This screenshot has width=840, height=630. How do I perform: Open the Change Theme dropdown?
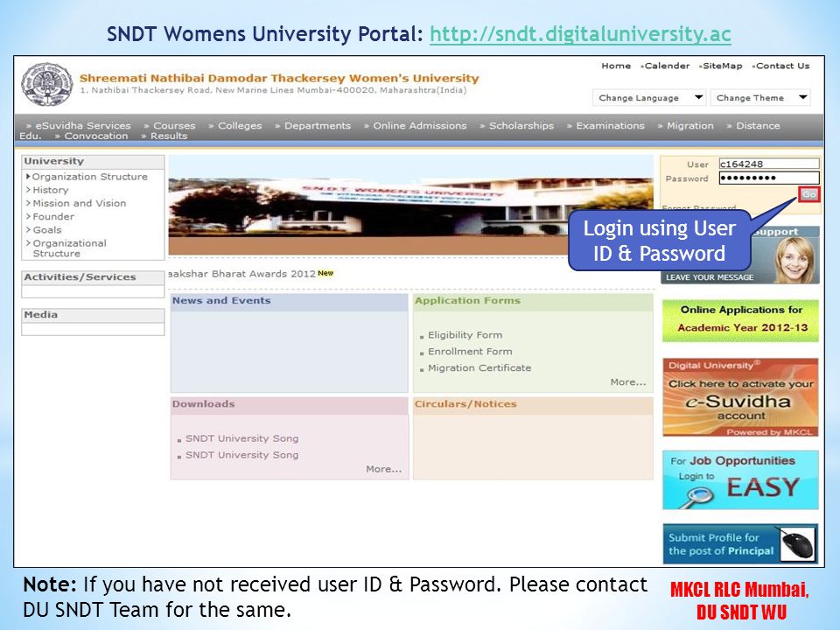760,97
